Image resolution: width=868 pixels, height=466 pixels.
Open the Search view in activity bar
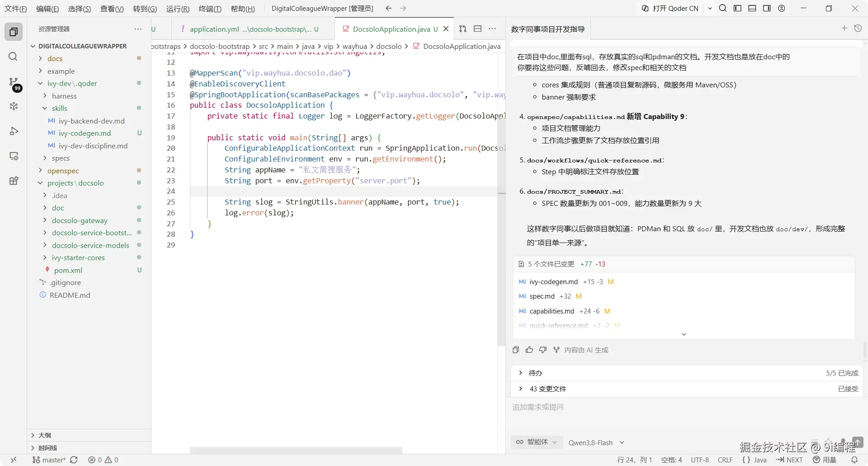pos(14,57)
